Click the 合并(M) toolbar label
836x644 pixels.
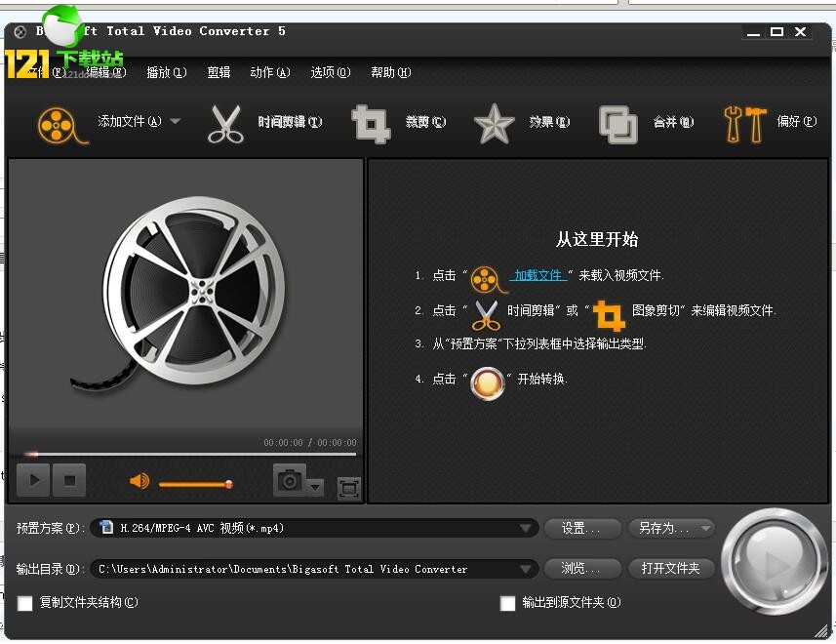(674, 122)
